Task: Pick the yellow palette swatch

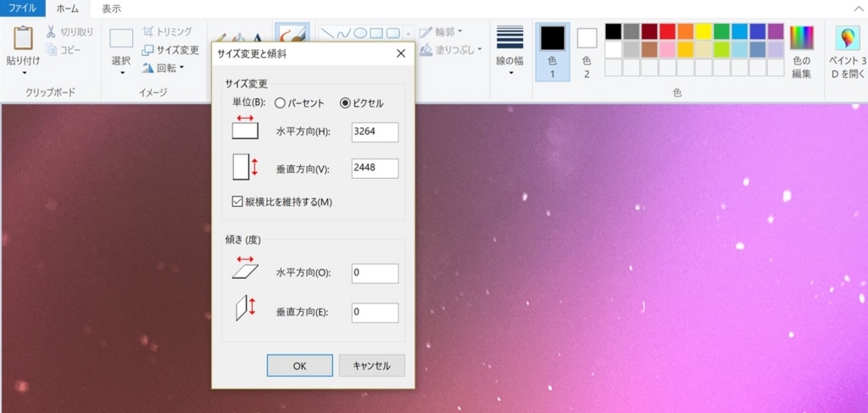Action: point(704,31)
